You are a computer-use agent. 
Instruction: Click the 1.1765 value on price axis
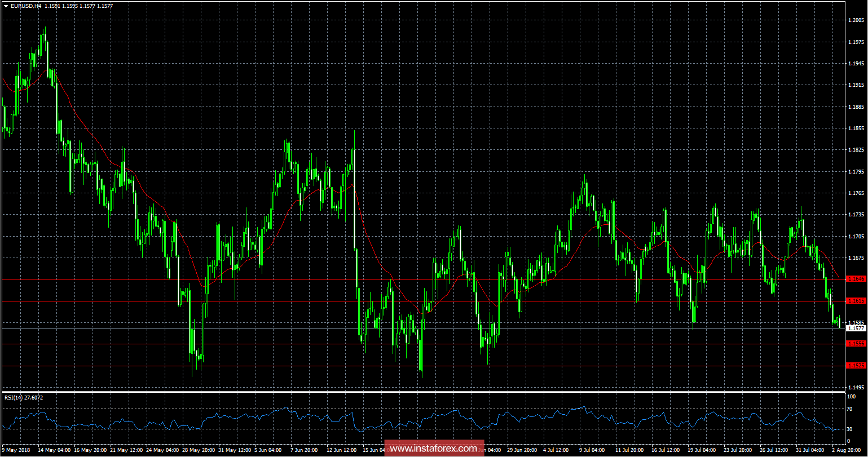tap(857, 193)
